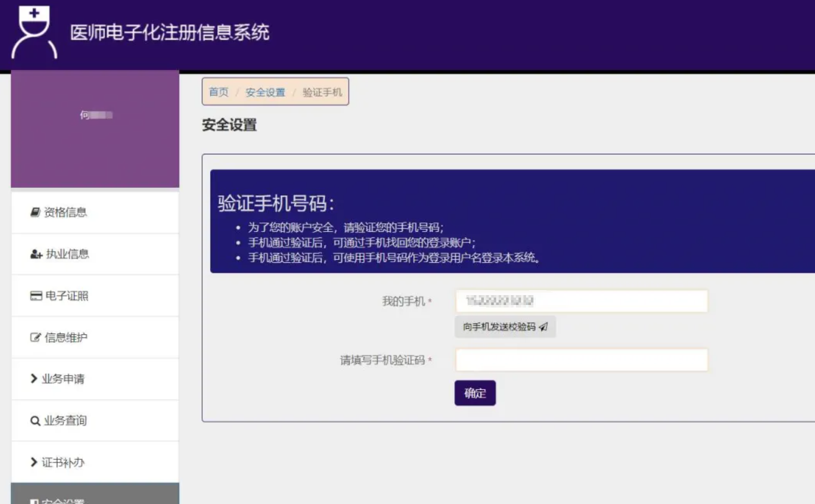Select the 业务申请 menu label

point(63,379)
